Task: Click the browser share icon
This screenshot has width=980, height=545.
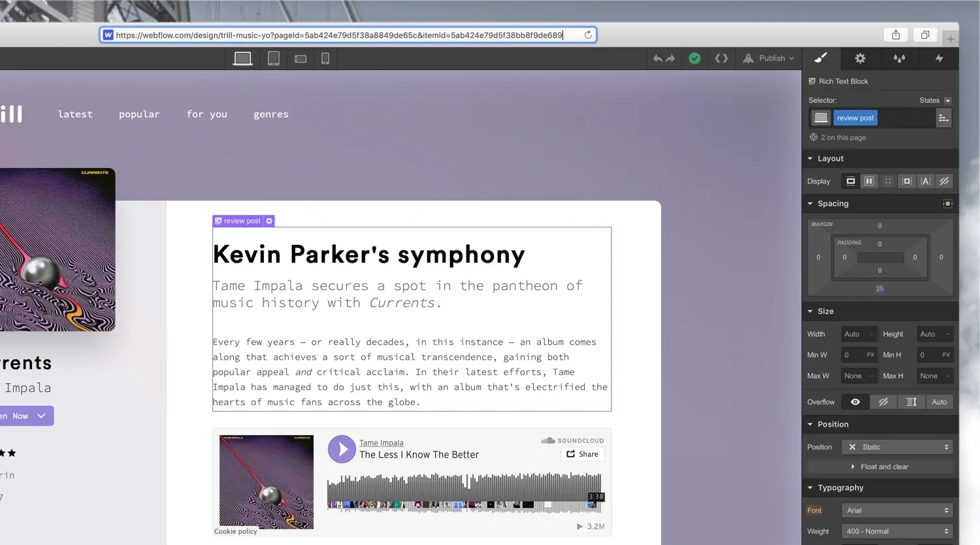Action: click(x=896, y=35)
